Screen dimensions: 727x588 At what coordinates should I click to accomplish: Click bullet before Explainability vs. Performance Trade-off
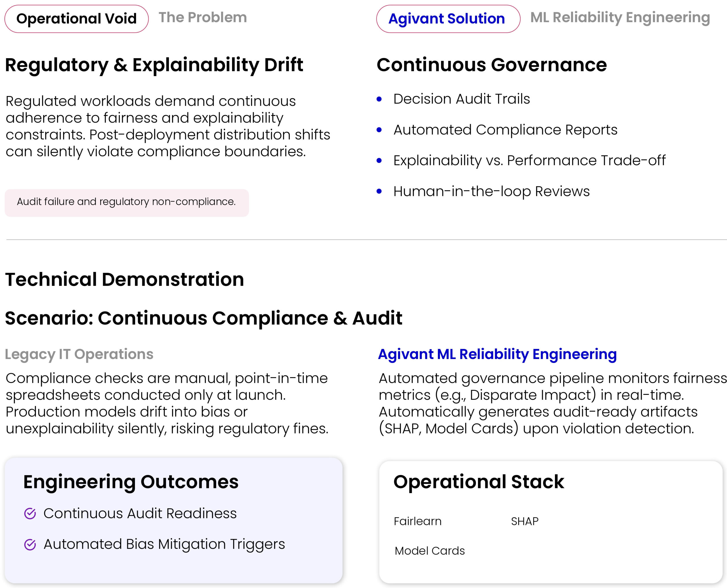[379, 160]
